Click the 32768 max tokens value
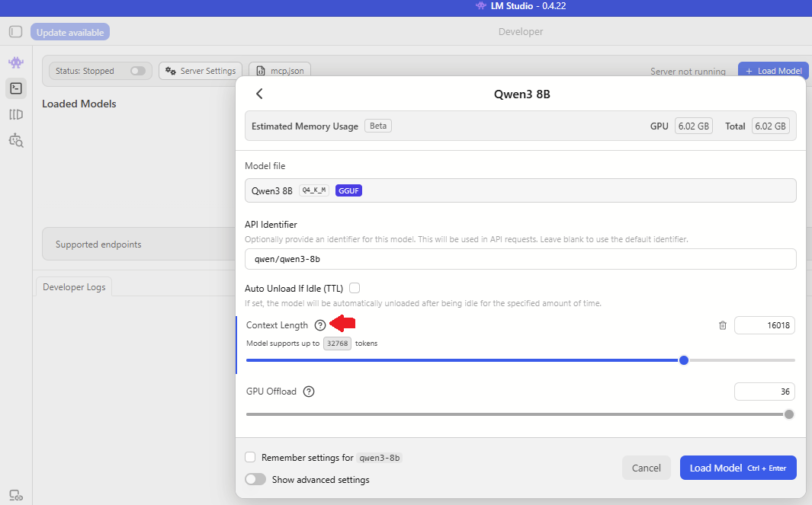This screenshot has height=505, width=812. point(337,343)
